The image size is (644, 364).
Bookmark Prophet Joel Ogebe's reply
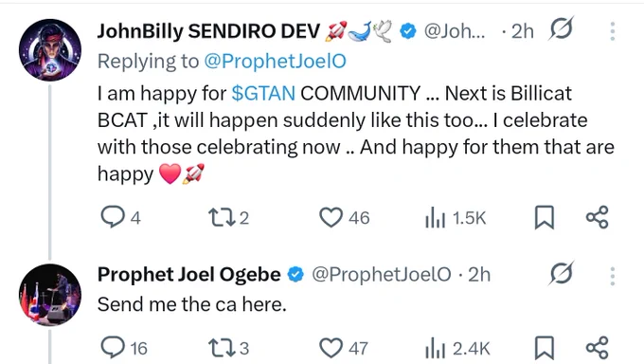pyautogui.click(x=545, y=348)
